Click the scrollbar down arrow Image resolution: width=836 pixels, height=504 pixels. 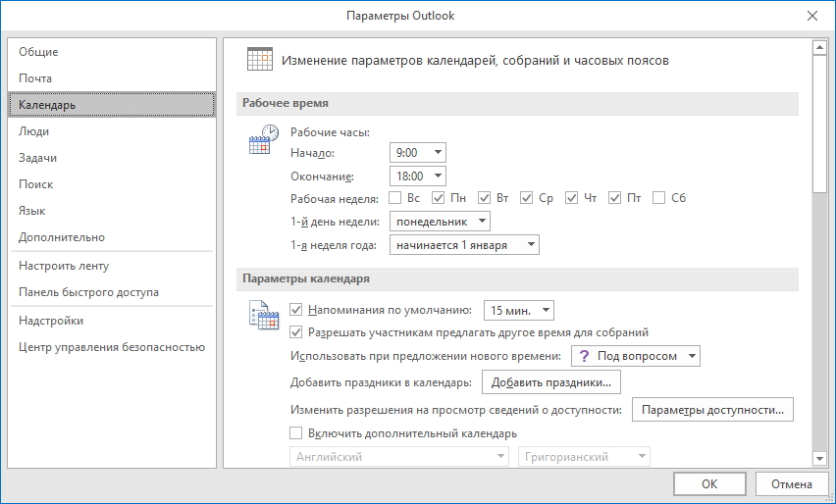click(819, 458)
